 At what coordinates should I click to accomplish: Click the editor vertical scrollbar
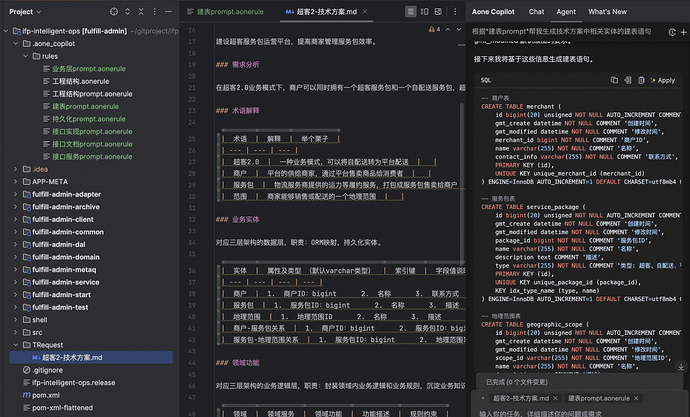click(x=462, y=183)
